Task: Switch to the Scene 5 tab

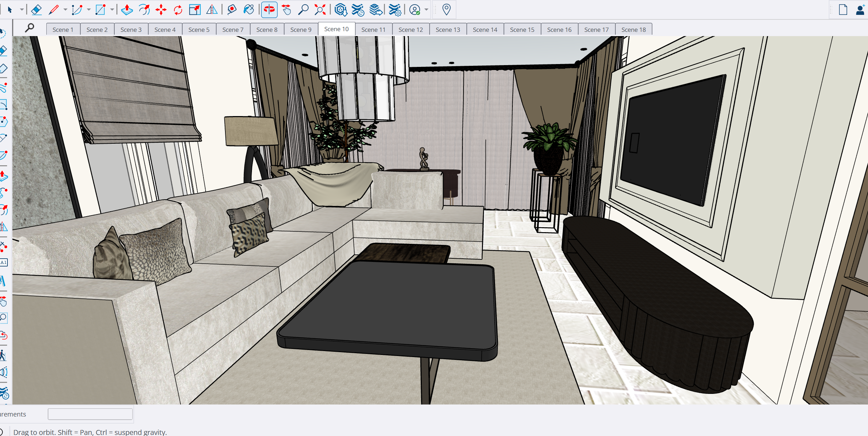Action: [x=199, y=30]
